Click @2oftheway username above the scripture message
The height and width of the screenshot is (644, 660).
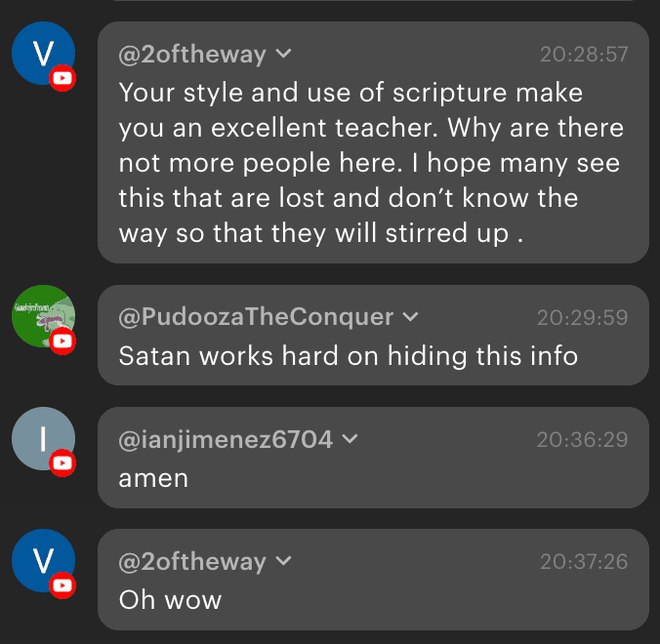tap(192, 55)
